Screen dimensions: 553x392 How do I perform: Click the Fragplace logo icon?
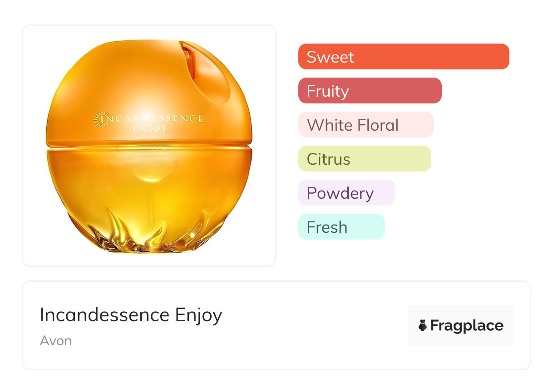coord(423,325)
